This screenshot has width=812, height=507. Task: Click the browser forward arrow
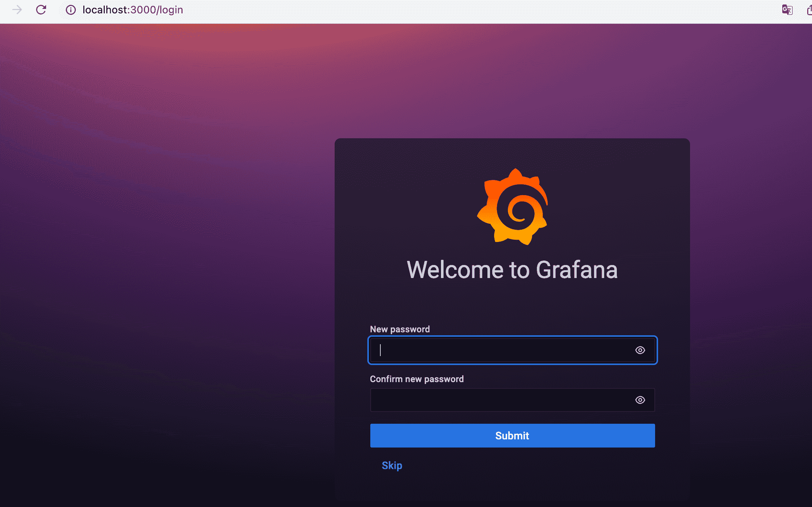[17, 10]
